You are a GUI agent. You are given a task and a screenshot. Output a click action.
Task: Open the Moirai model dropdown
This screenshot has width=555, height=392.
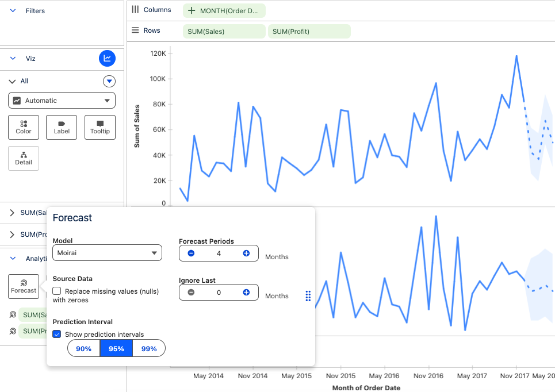(107, 253)
